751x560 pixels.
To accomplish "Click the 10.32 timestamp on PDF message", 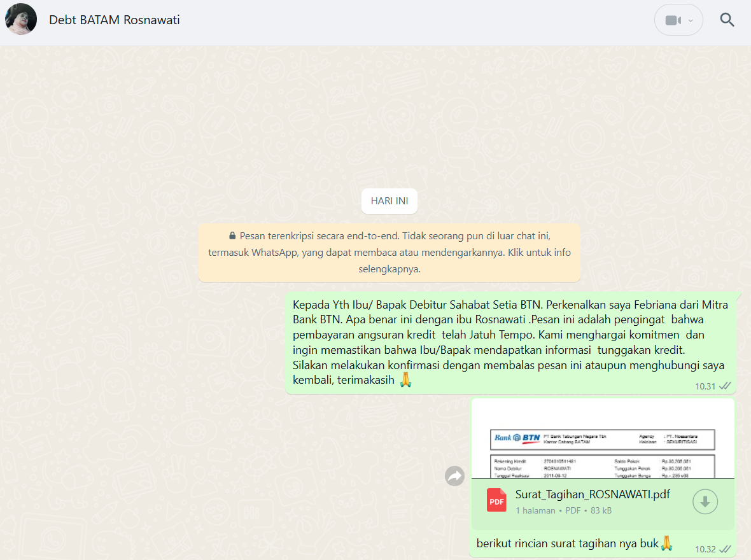I will tap(705, 549).
